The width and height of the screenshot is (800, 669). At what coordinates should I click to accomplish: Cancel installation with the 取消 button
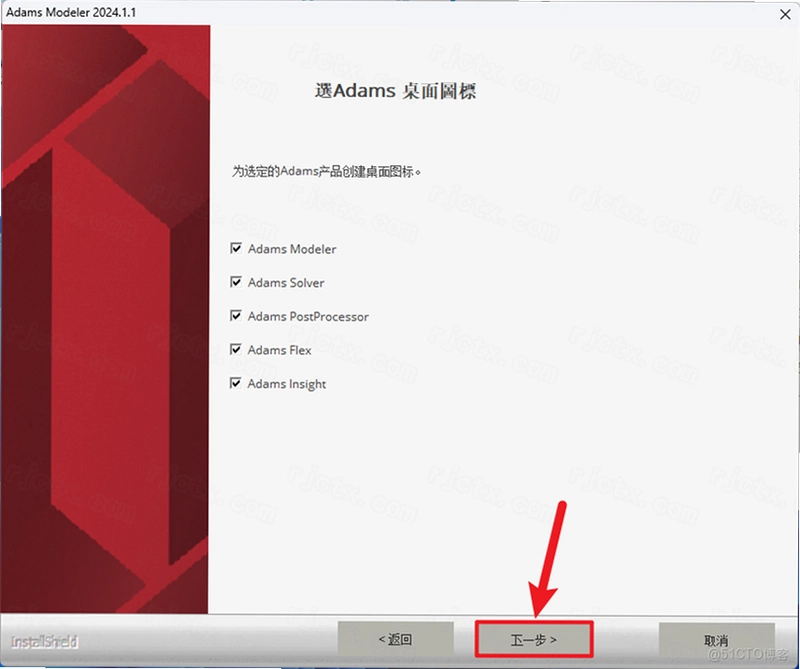coord(716,640)
